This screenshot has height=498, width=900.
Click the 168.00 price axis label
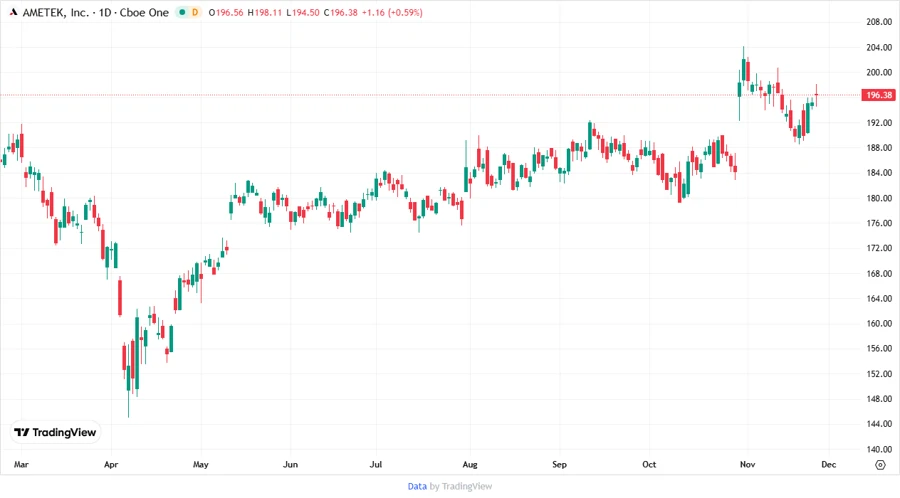[x=879, y=273]
